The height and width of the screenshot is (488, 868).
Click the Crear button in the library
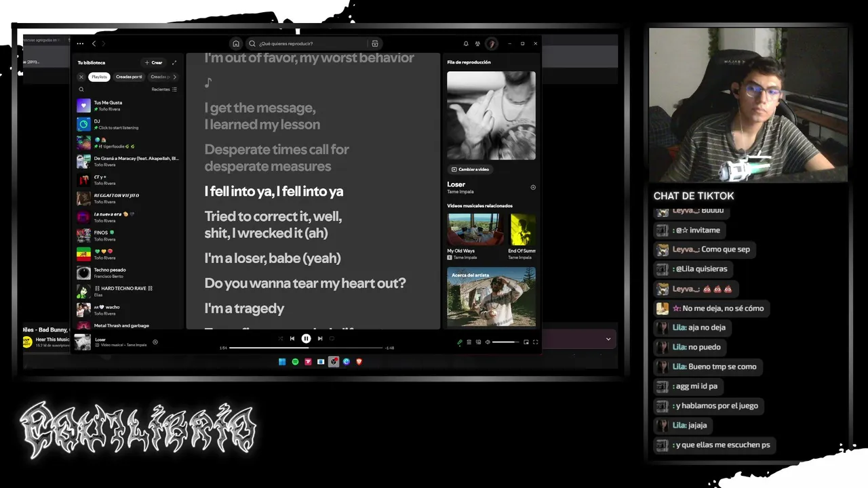[x=154, y=62]
